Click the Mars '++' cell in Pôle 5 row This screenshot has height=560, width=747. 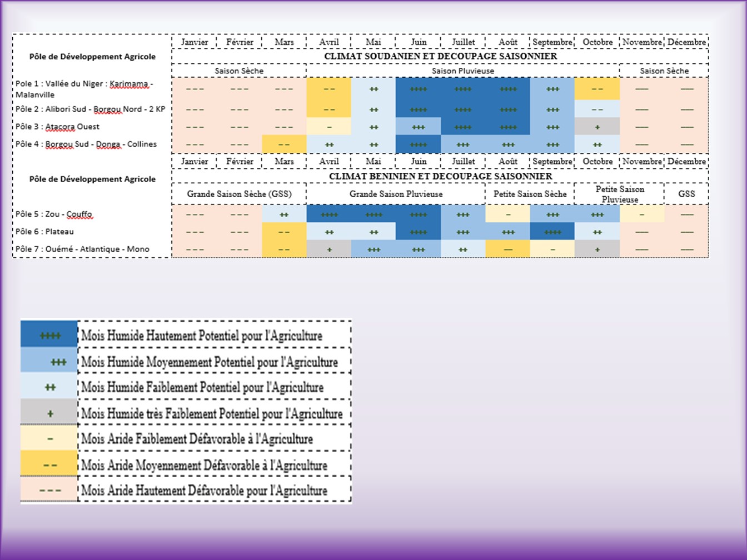pos(284,214)
